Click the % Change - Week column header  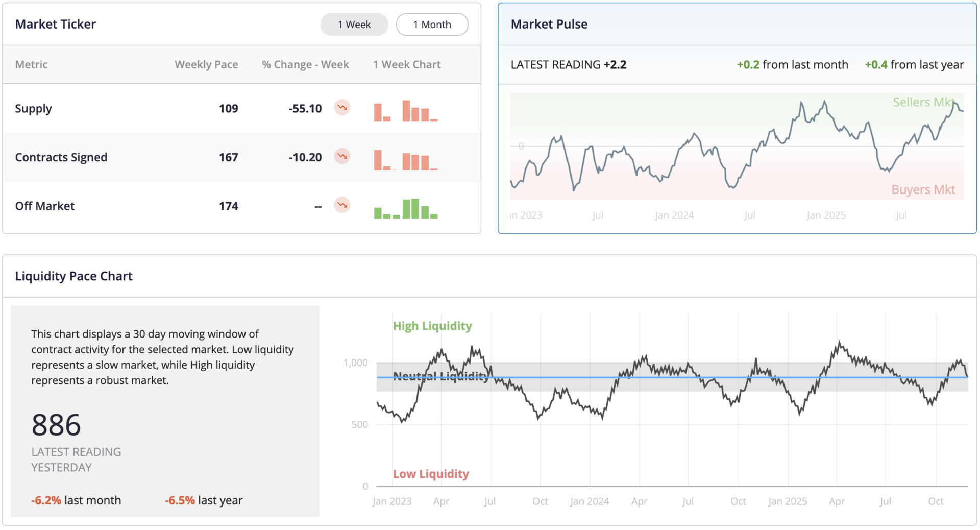305,65
